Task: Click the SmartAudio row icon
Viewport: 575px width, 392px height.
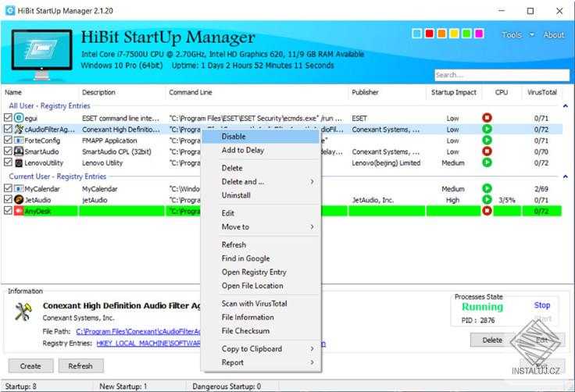Action: click(x=19, y=151)
